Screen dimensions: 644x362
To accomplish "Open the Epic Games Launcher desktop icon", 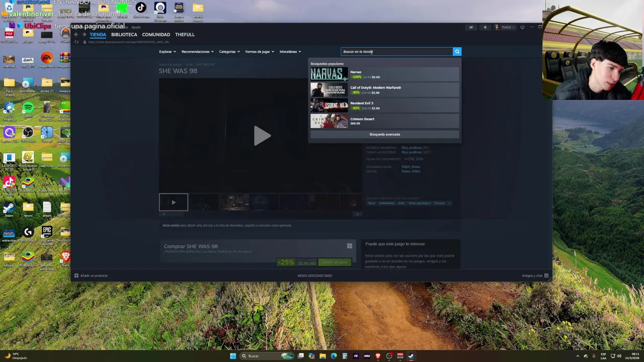I will pyautogui.click(x=47, y=235).
